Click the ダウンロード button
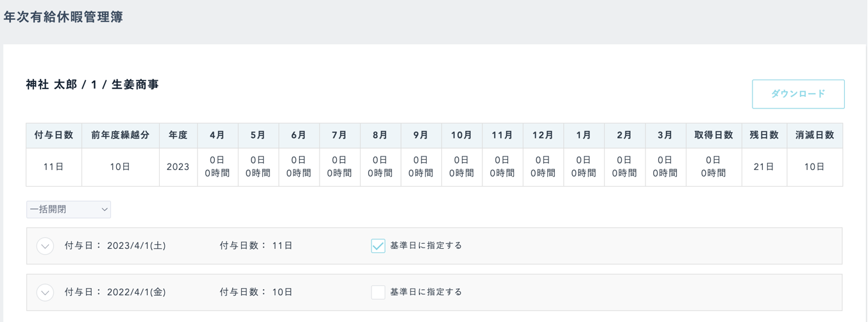868x322 pixels. point(798,94)
